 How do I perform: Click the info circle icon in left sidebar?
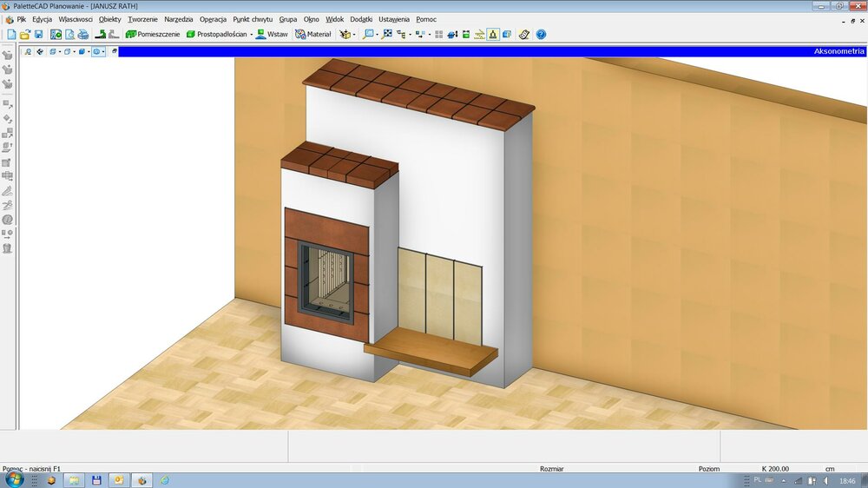(7, 220)
